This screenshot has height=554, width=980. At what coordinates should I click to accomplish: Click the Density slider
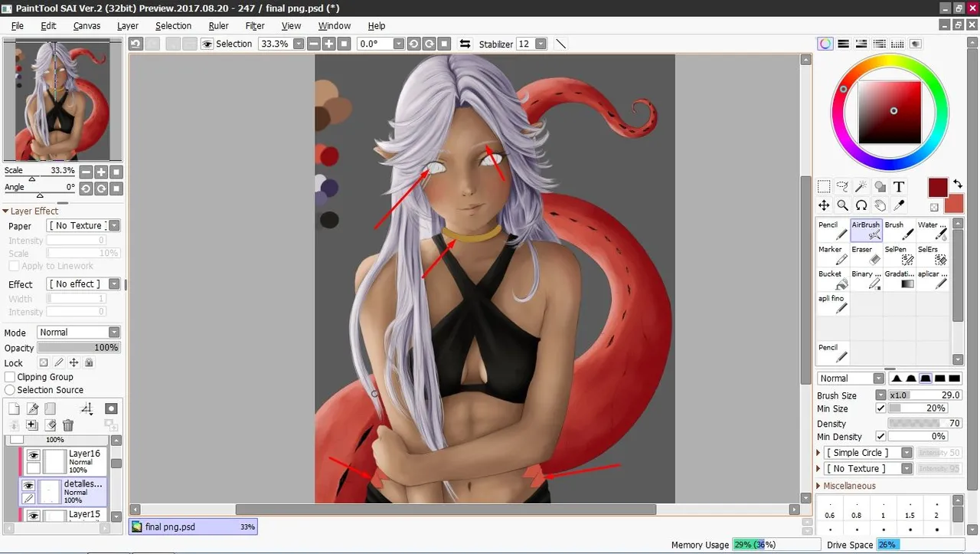(924, 423)
